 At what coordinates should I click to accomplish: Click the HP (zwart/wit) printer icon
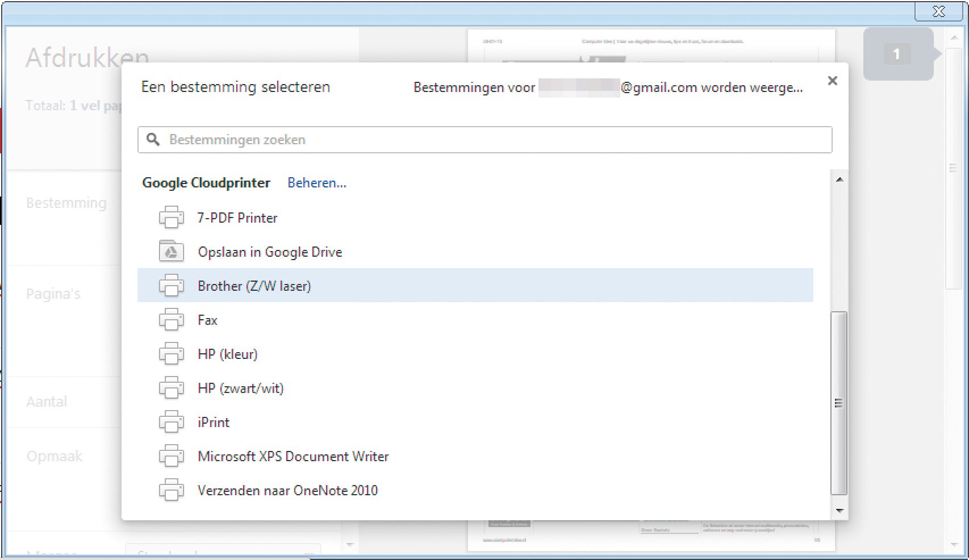point(171,388)
